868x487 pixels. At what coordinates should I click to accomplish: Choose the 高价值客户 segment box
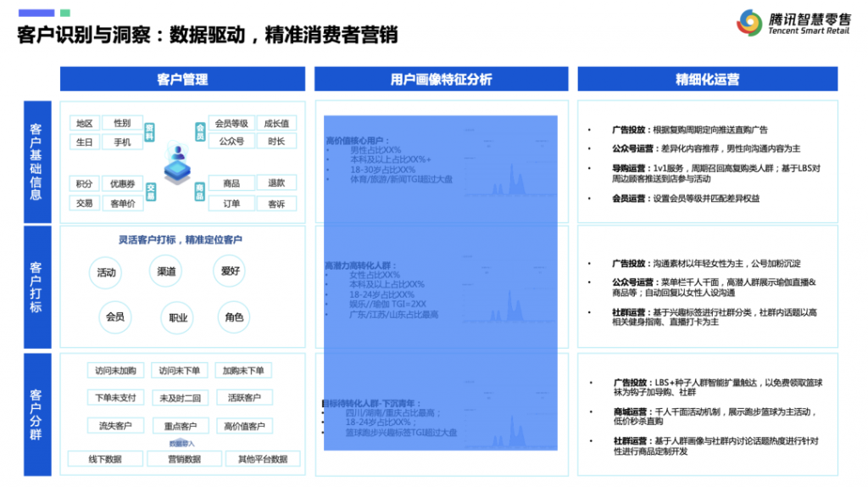(244, 426)
